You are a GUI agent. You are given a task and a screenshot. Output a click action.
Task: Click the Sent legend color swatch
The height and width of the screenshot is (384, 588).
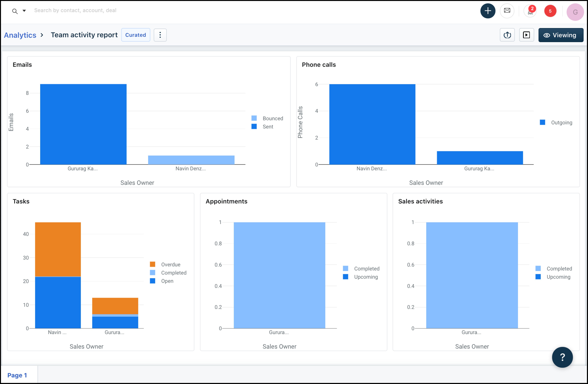(x=254, y=126)
